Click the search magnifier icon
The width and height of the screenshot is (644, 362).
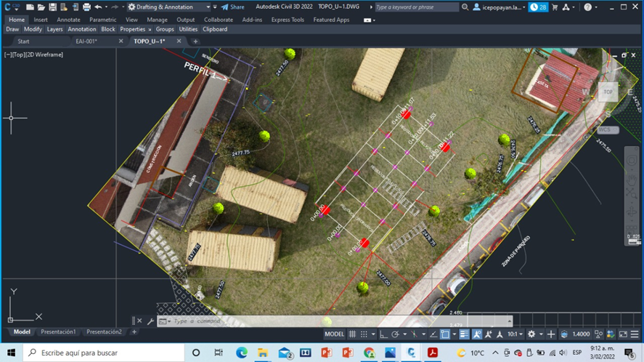point(465,7)
